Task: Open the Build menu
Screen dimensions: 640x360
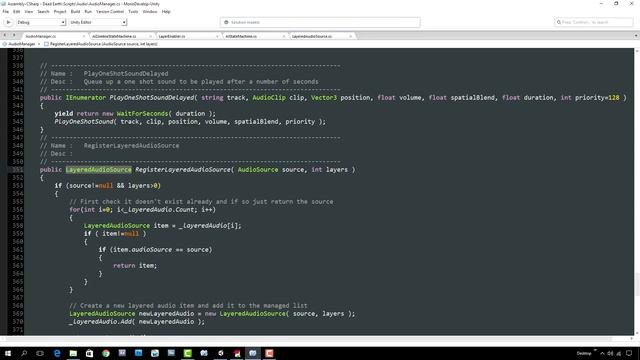Action: tap(76, 11)
